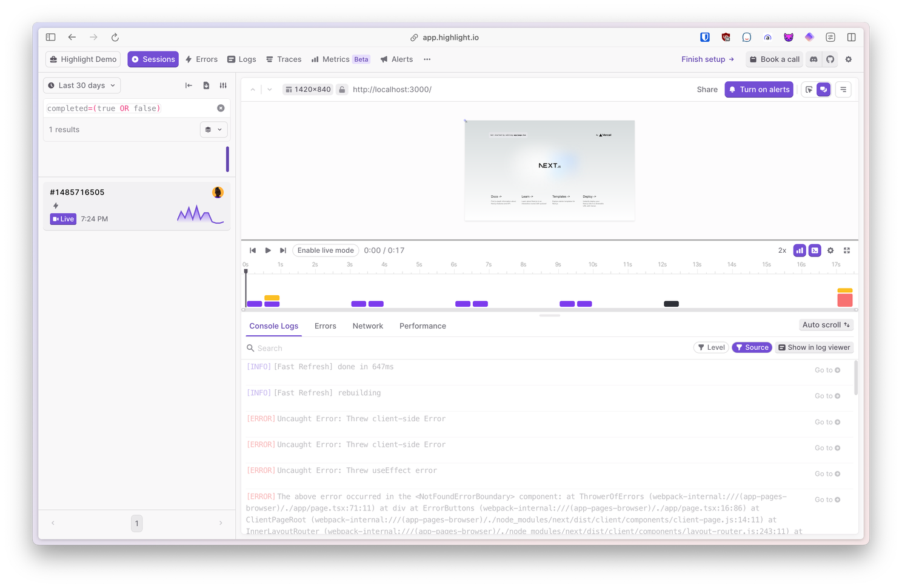Screen dimensions: 902x588
Task: Open the Level filter dropdown
Action: (x=711, y=347)
